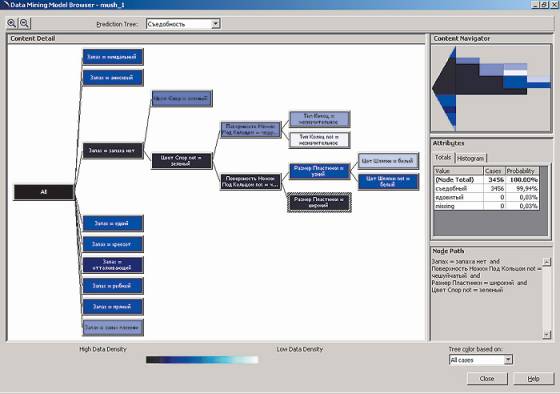Click the data density color gradient bar
This screenshot has height=394, width=560.
[x=202, y=360]
